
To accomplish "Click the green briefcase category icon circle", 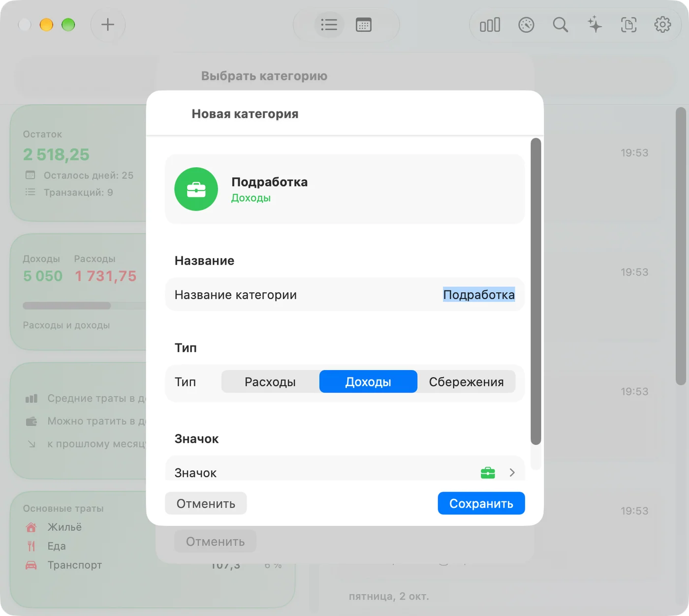I will click(x=196, y=189).
